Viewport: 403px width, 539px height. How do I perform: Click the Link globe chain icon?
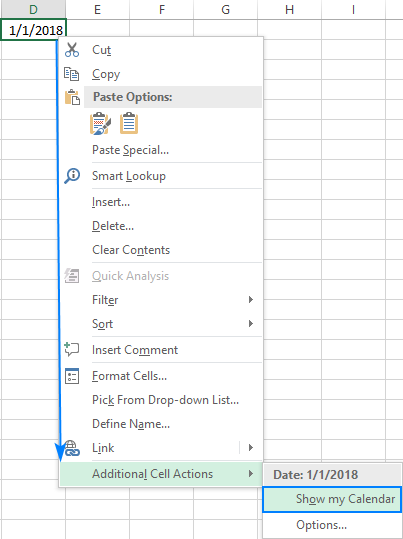pos(72,448)
